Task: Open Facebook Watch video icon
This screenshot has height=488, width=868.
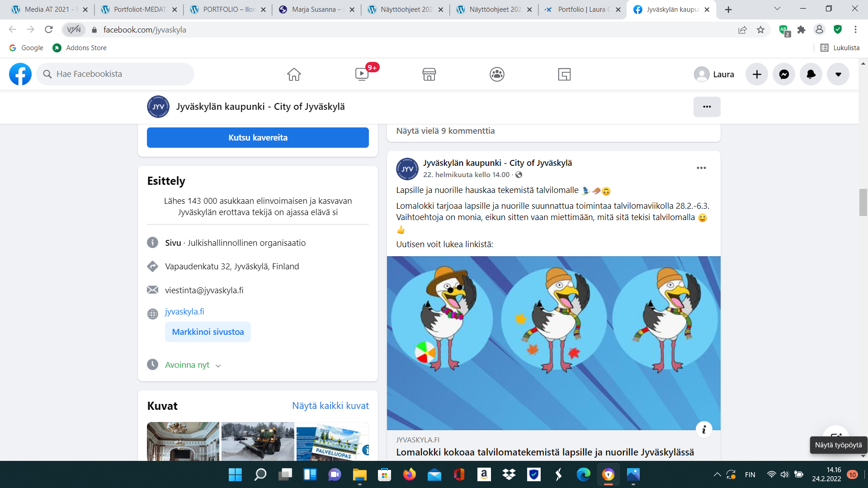Action: tap(362, 74)
